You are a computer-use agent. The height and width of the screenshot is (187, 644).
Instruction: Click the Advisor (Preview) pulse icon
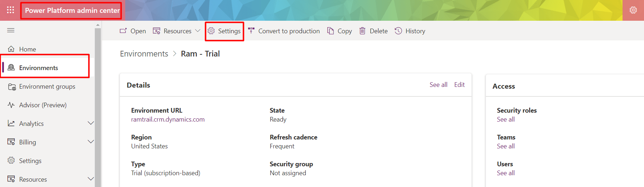(x=11, y=105)
